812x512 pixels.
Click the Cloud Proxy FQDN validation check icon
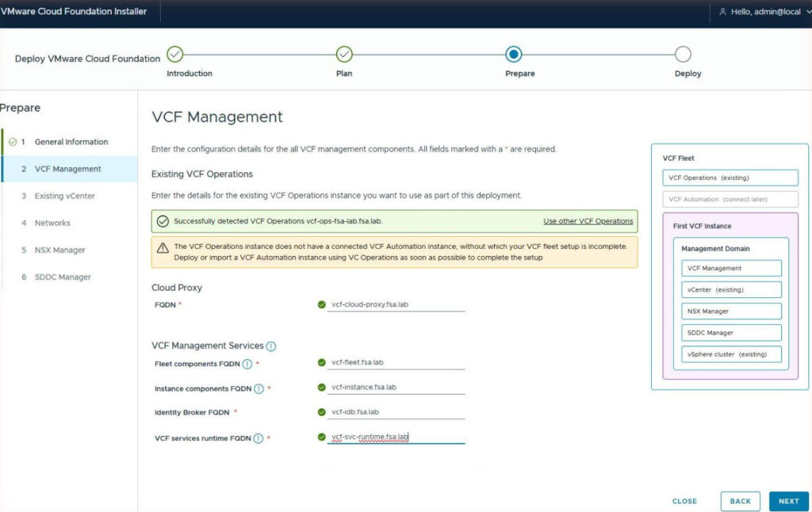(321, 304)
